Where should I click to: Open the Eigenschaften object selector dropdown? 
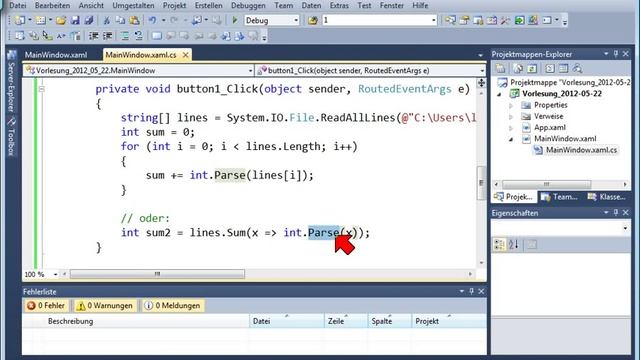625,228
